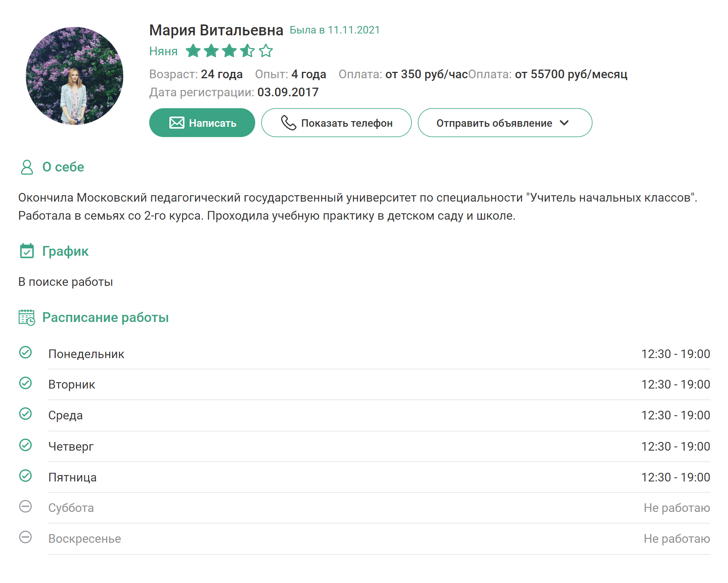
Task: Open Мария Витальевна's profile photo
Action: tap(75, 76)
